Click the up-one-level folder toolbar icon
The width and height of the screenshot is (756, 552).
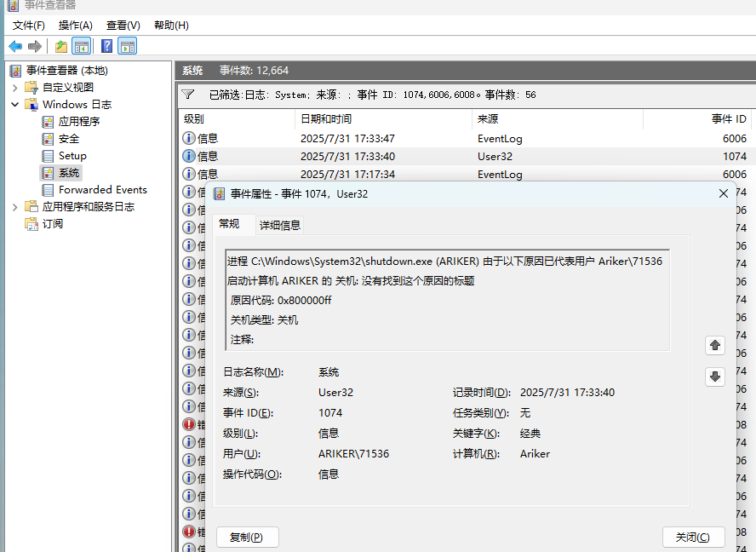point(61,46)
